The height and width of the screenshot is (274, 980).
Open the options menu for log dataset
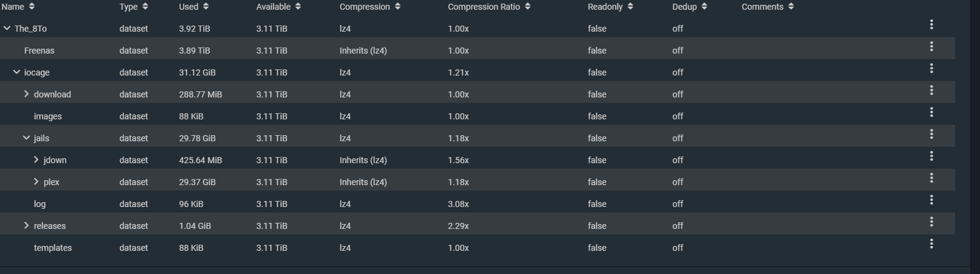[931, 200]
